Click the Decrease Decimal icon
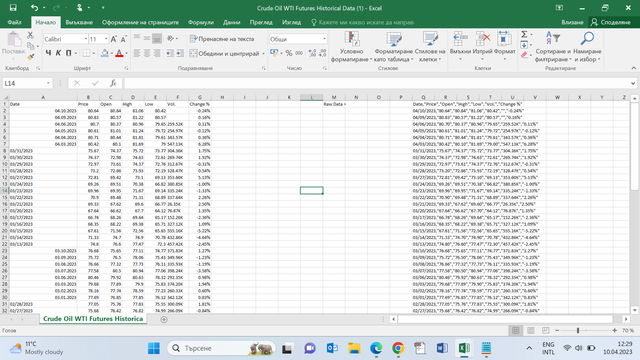Viewport: 640px width, 360px height. point(322,53)
